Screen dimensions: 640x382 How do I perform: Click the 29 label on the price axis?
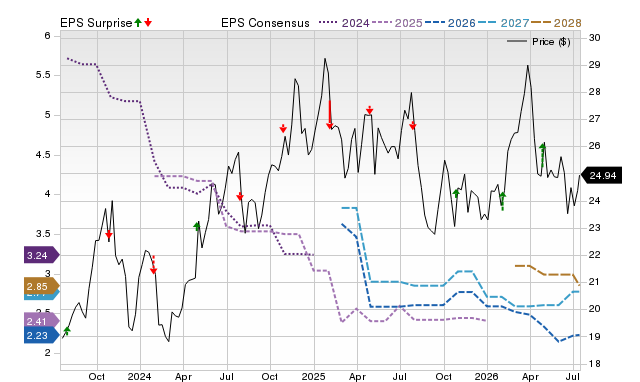(x=594, y=64)
